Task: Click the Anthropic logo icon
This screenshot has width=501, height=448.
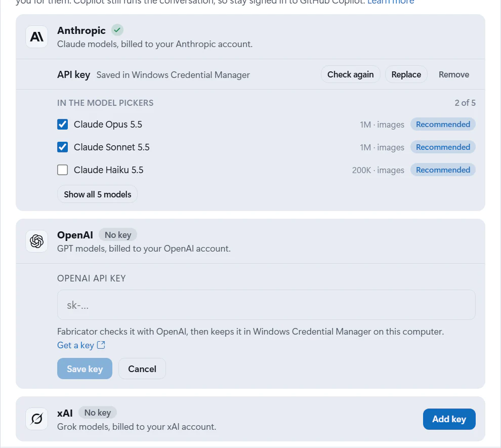Action: 37,37
